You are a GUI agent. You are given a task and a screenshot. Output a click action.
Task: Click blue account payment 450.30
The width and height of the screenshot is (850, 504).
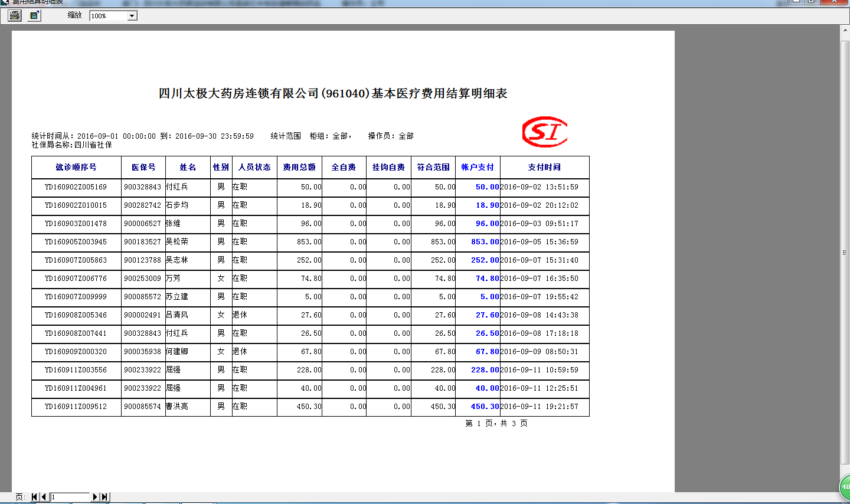[485, 407]
